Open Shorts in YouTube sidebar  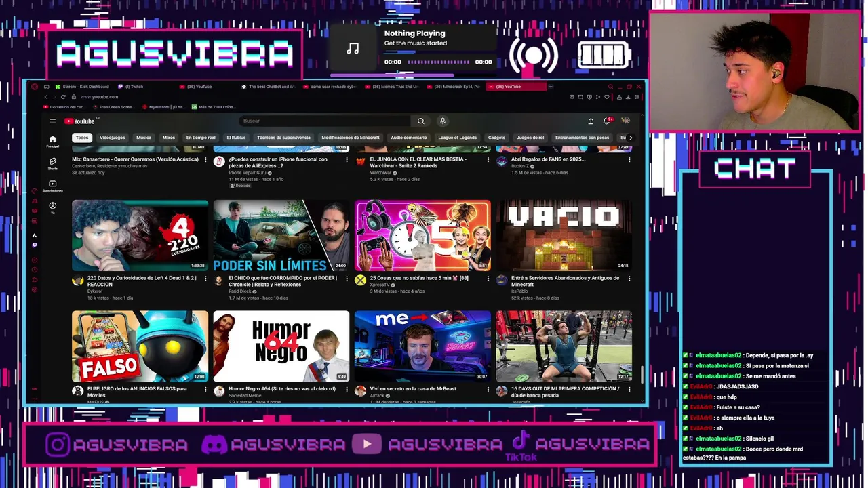pyautogui.click(x=52, y=163)
